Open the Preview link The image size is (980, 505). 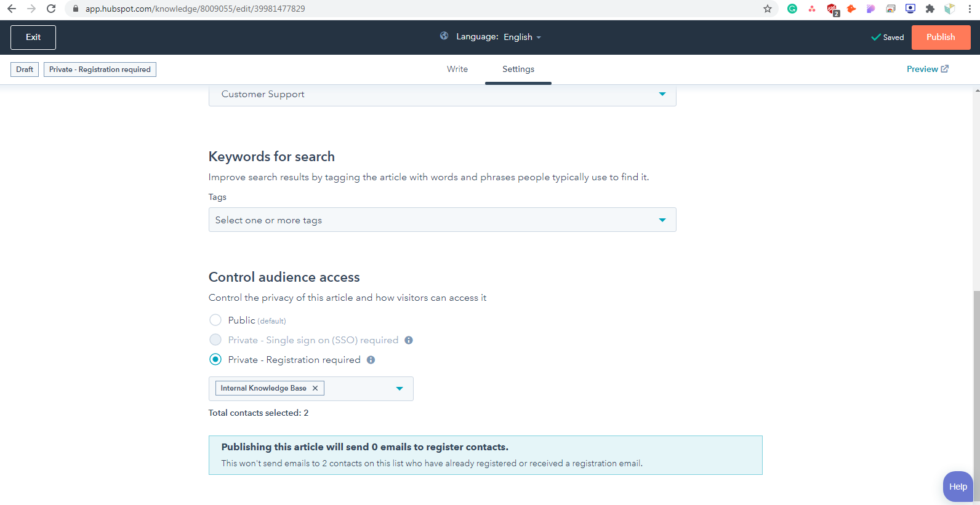click(x=928, y=69)
